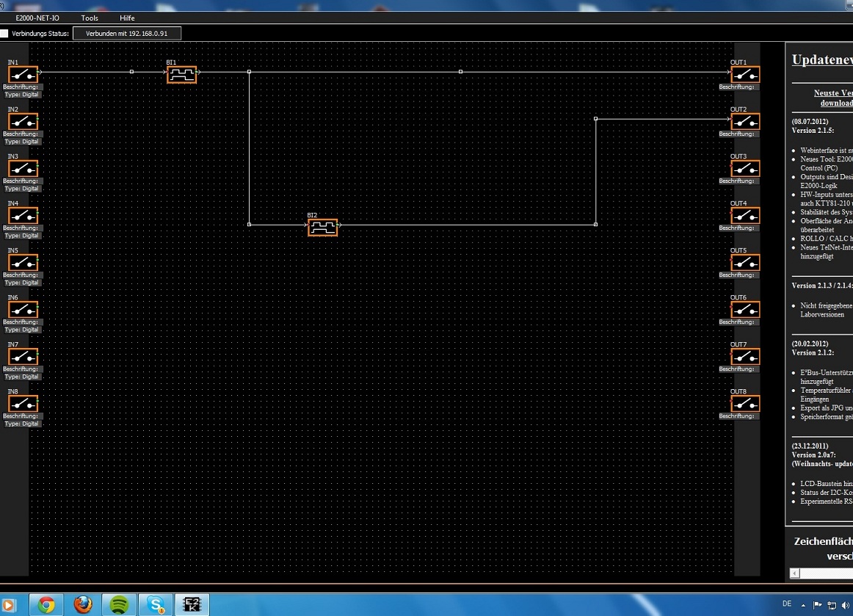Select the OUT1 output switch block
This screenshot has width=853, height=616.
coord(745,74)
